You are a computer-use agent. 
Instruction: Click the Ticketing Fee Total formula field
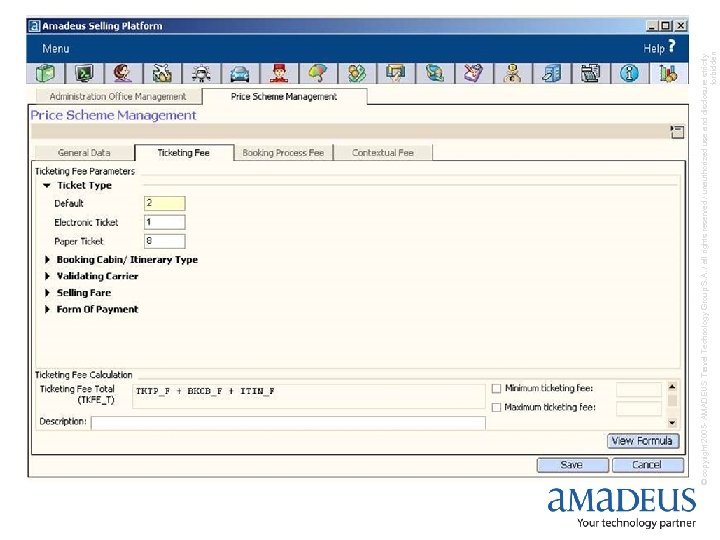pos(309,396)
